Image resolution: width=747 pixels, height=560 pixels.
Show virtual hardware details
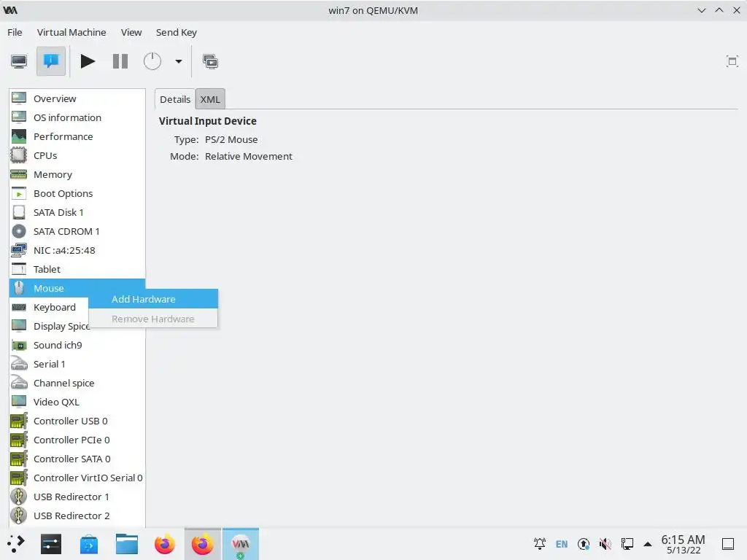pyautogui.click(x=51, y=61)
